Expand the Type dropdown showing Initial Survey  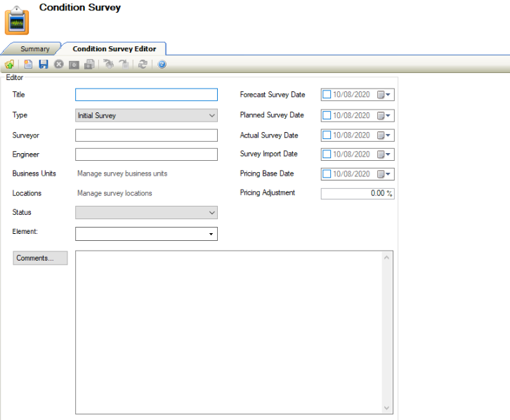click(212, 115)
